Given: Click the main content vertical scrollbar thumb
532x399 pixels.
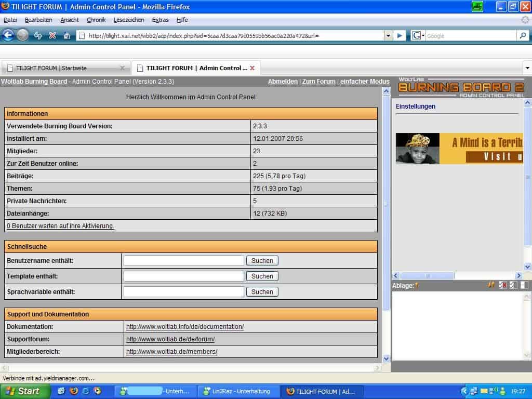Looking at the screenshot, I should [x=386, y=203].
